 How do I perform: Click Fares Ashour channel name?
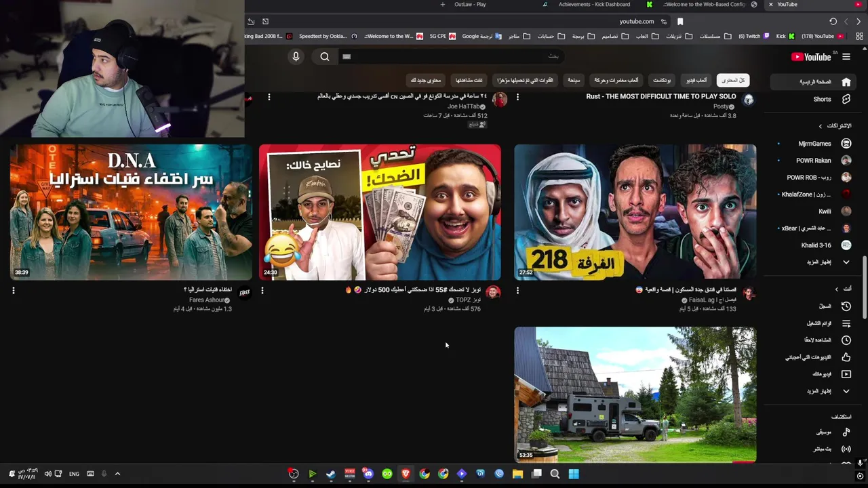pos(206,300)
